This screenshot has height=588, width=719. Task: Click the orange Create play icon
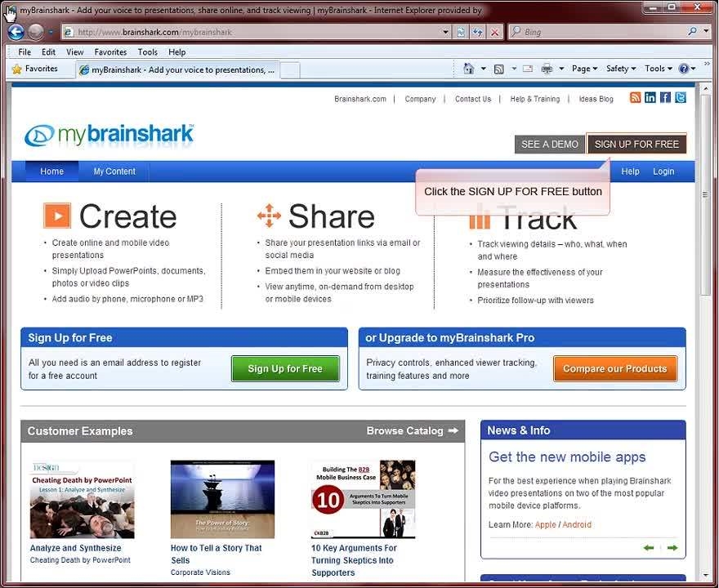57,216
